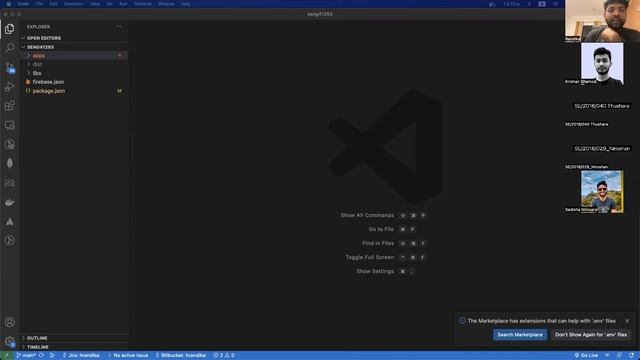
Task: Click the synchronize changes icon in status bar
Action: coord(41,356)
